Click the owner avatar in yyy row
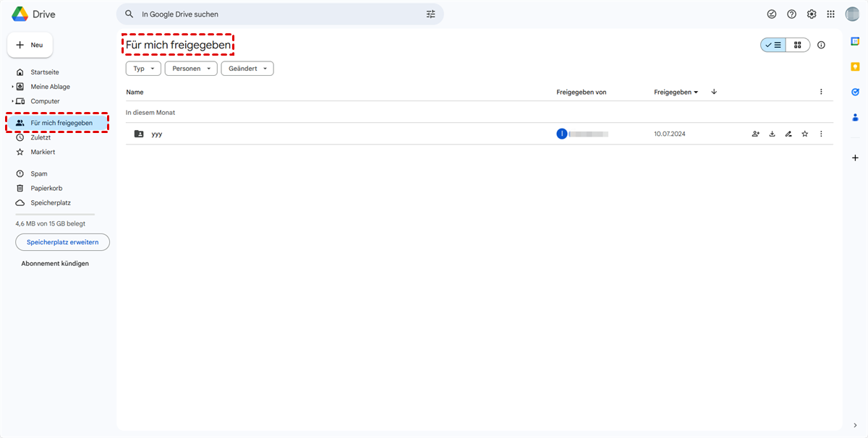Screen dimensions: 868x438 [562, 134]
